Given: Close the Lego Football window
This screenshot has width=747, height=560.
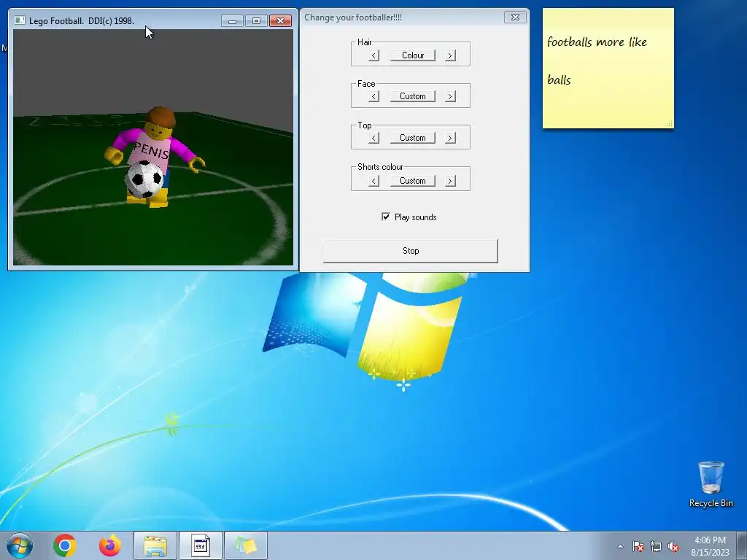Looking at the screenshot, I should [x=281, y=21].
